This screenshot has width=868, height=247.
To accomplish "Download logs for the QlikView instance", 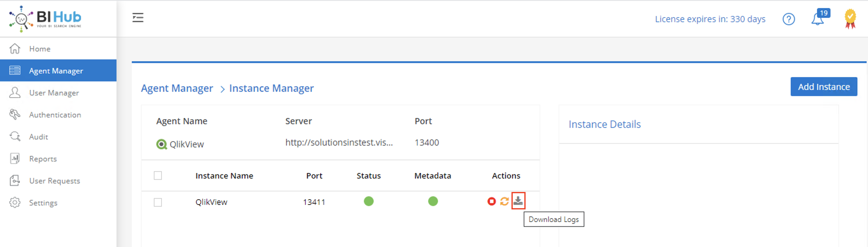I will point(518,201).
